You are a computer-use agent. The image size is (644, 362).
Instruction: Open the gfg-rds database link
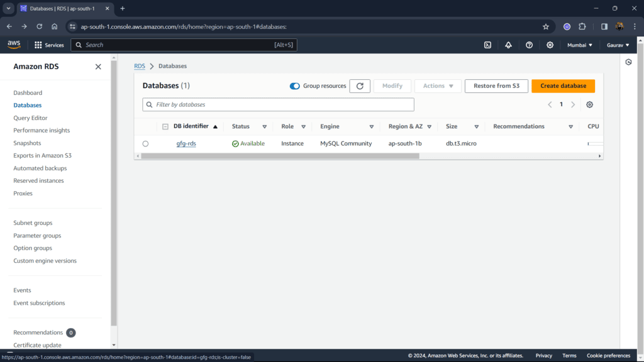point(186,144)
